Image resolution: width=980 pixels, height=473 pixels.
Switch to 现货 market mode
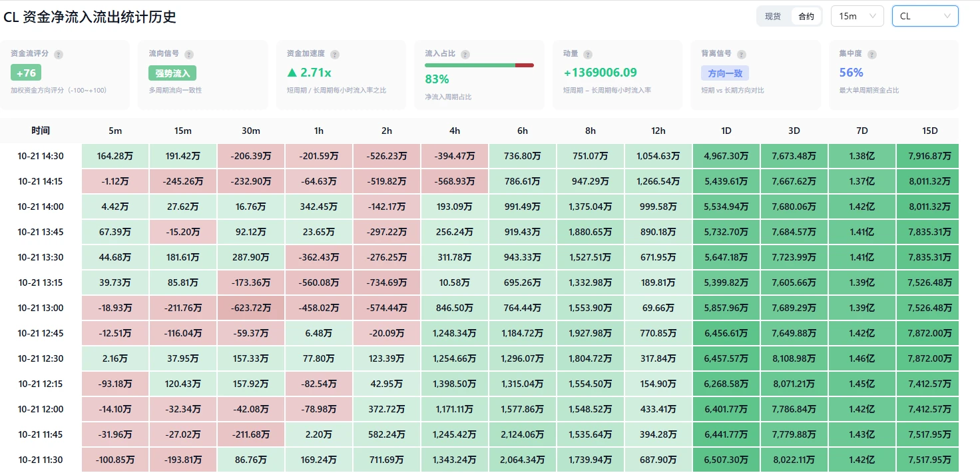(773, 16)
